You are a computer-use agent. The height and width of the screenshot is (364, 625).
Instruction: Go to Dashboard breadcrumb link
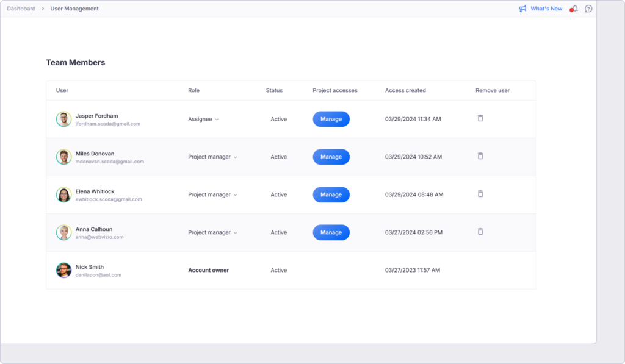tap(21, 9)
